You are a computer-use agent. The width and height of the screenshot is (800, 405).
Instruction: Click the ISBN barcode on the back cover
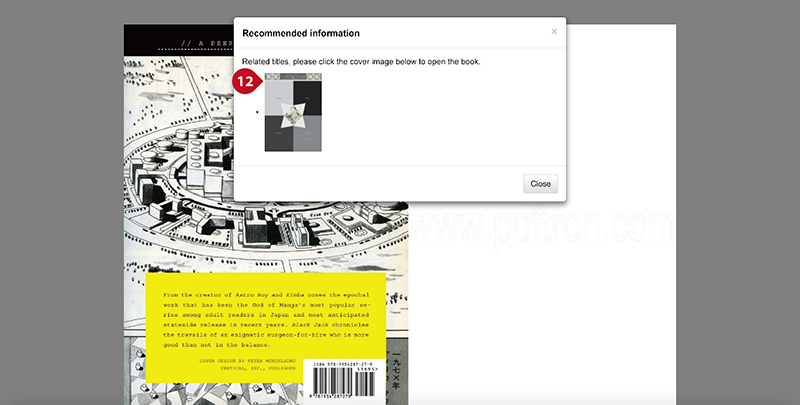(344, 380)
